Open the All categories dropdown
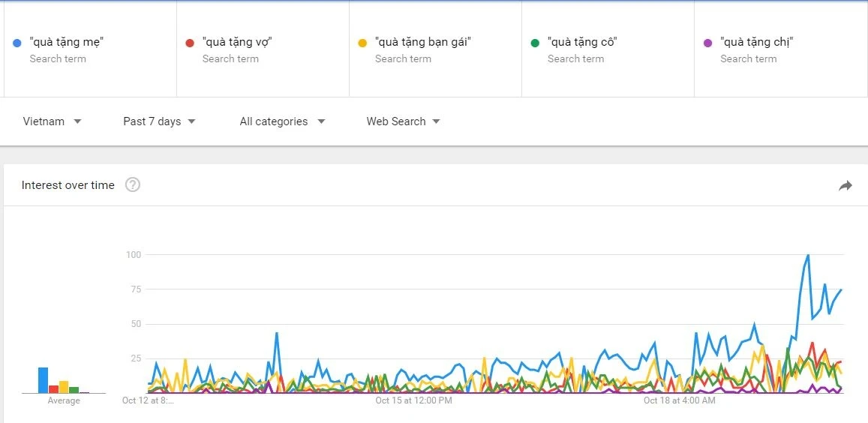868x423 pixels. tap(282, 121)
